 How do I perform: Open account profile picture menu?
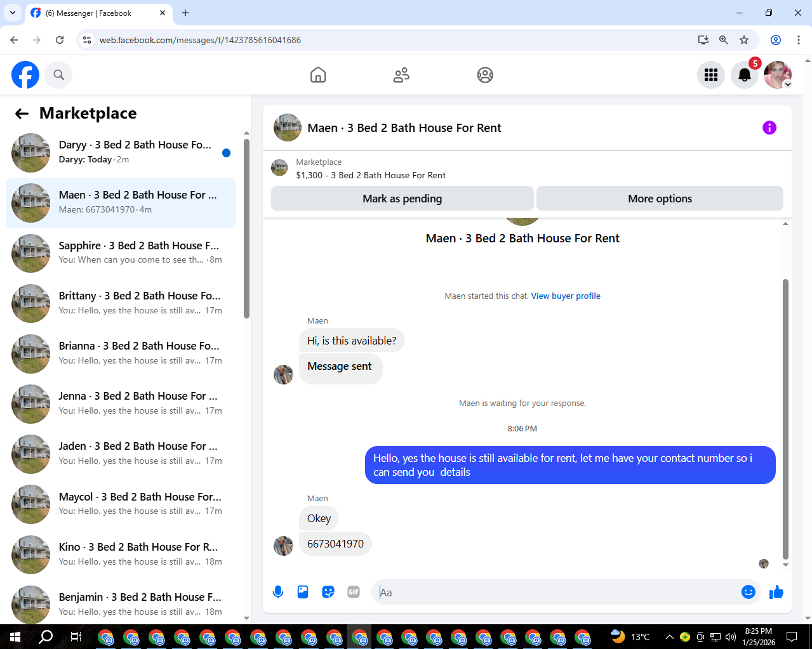click(778, 75)
